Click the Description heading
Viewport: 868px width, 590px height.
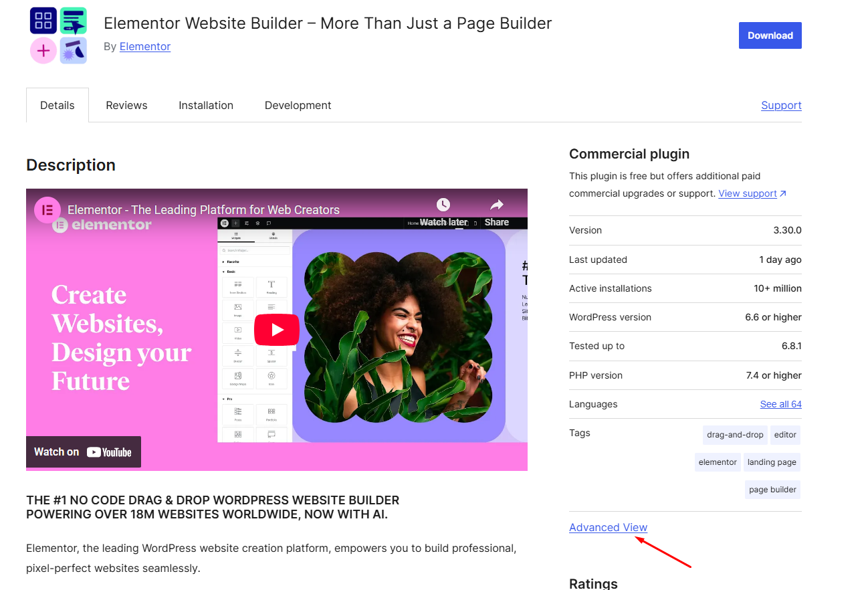coord(71,165)
